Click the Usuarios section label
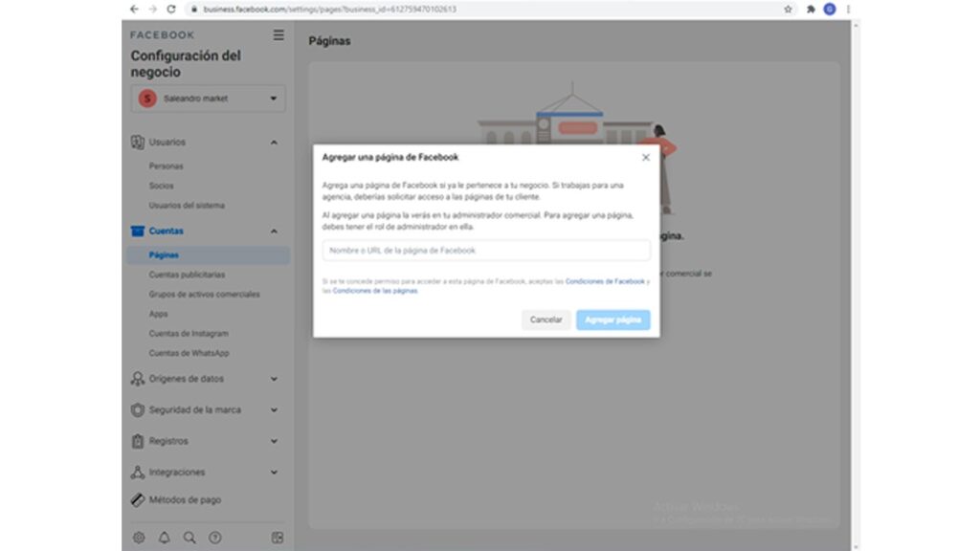 [167, 142]
